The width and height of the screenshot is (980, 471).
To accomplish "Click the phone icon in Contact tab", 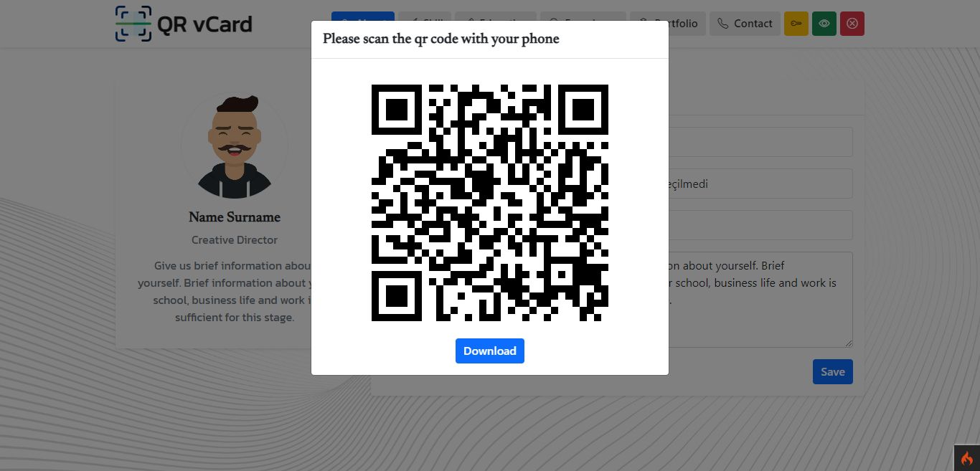I will point(722,24).
